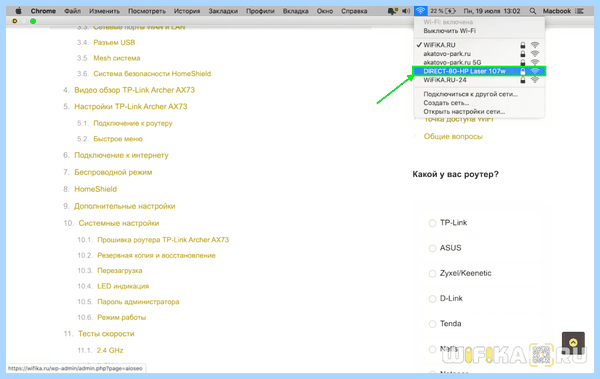Click signal icon of WiFiKA.RU-24 network

(x=535, y=80)
